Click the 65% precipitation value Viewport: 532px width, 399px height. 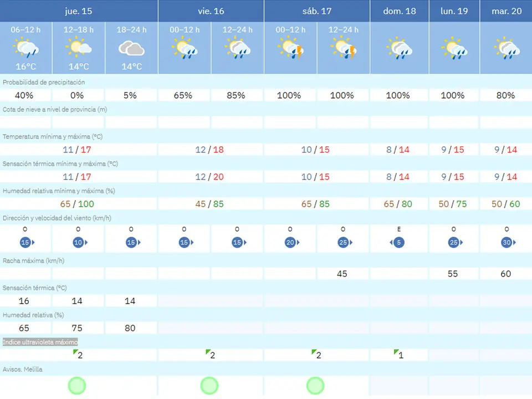[184, 95]
